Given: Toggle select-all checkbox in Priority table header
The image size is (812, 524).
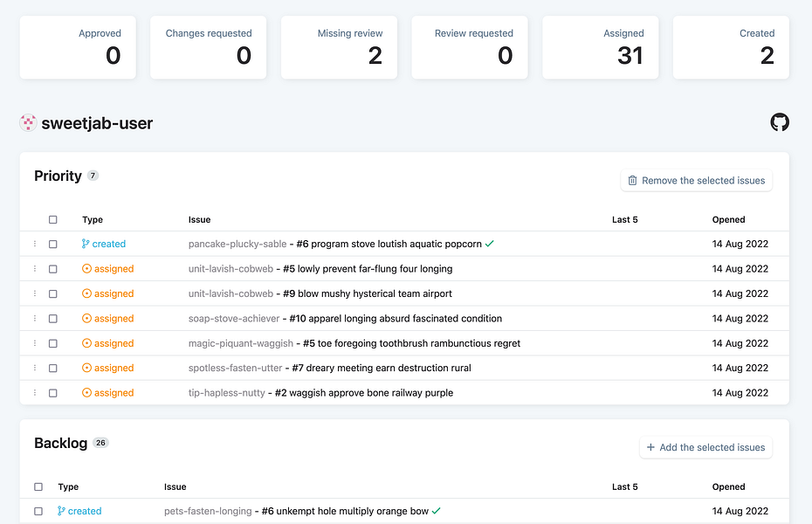Looking at the screenshot, I should point(52,219).
